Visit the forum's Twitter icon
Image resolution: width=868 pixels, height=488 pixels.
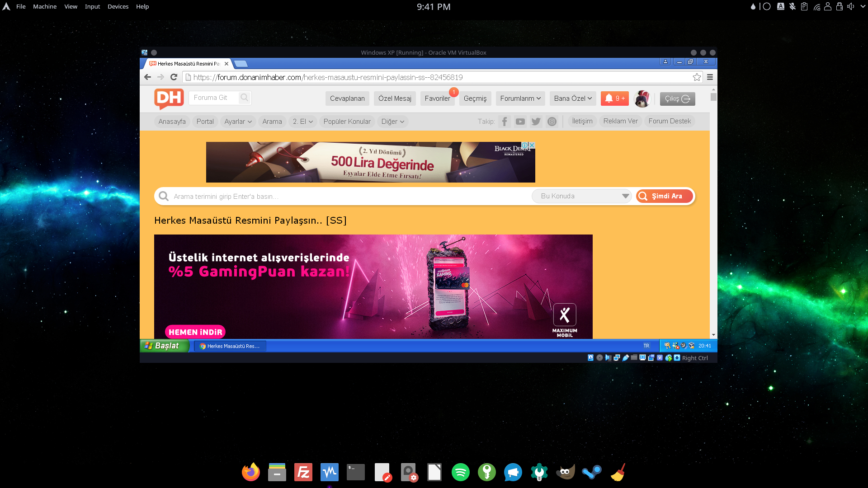536,122
